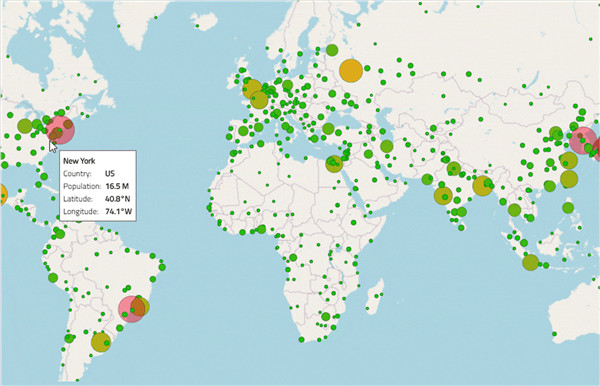Viewport: 600px width, 386px height.
Task: Click the green St. Petersburg bubble above Moscow
Action: point(332,50)
